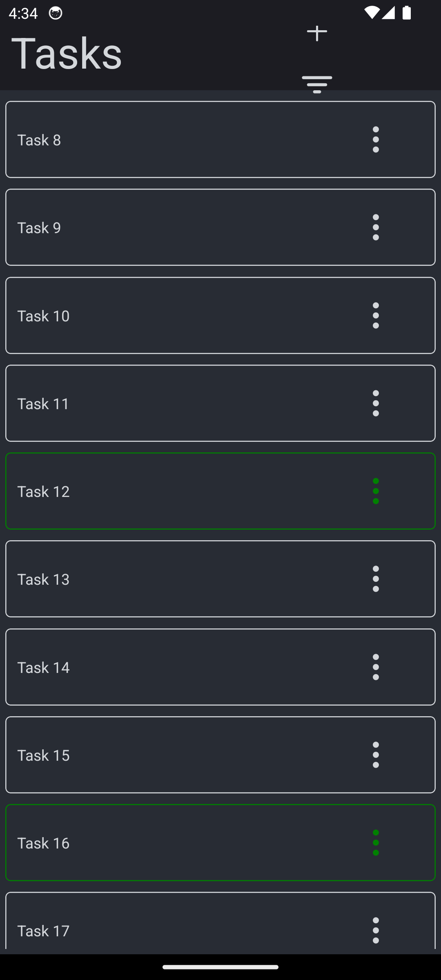Open the green overflow menu on Task 16
The width and height of the screenshot is (441, 980).
(x=376, y=843)
